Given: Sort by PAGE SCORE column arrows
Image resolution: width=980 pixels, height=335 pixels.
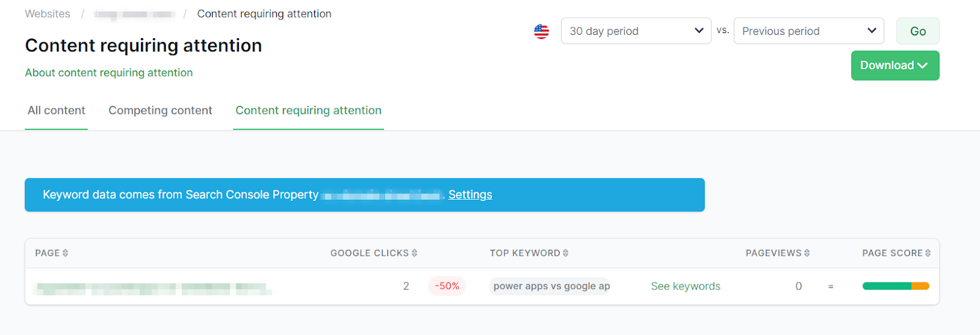Looking at the screenshot, I should click(928, 253).
